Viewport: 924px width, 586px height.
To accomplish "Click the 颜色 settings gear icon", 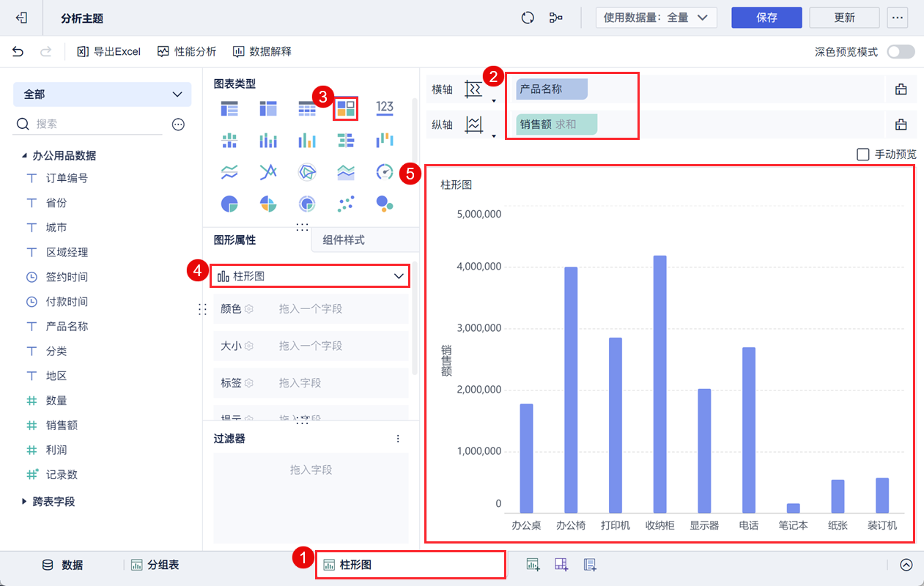I will pyautogui.click(x=249, y=309).
